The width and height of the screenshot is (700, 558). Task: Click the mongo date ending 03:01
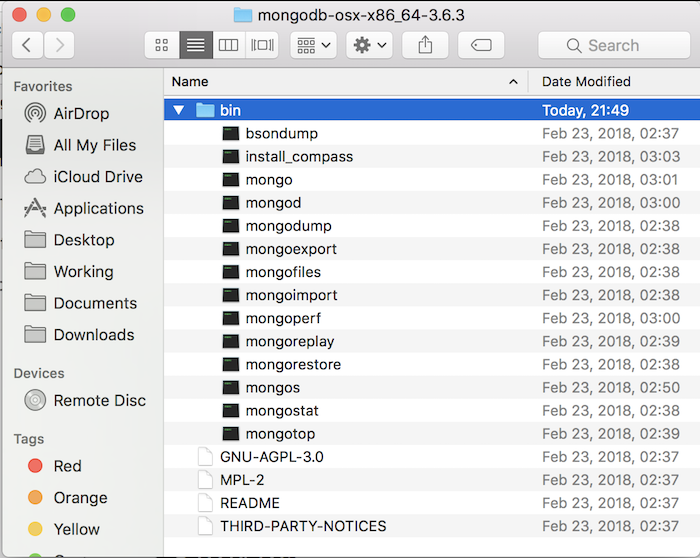click(x=610, y=180)
